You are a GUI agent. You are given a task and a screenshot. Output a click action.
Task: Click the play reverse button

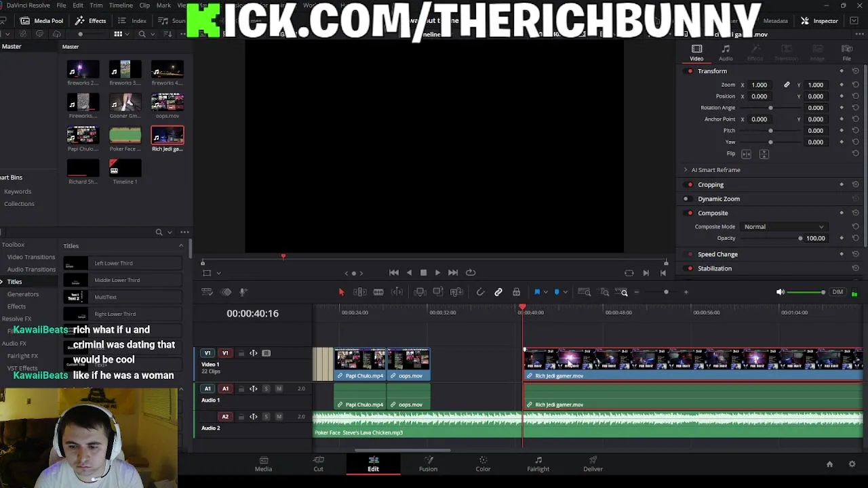click(x=409, y=272)
